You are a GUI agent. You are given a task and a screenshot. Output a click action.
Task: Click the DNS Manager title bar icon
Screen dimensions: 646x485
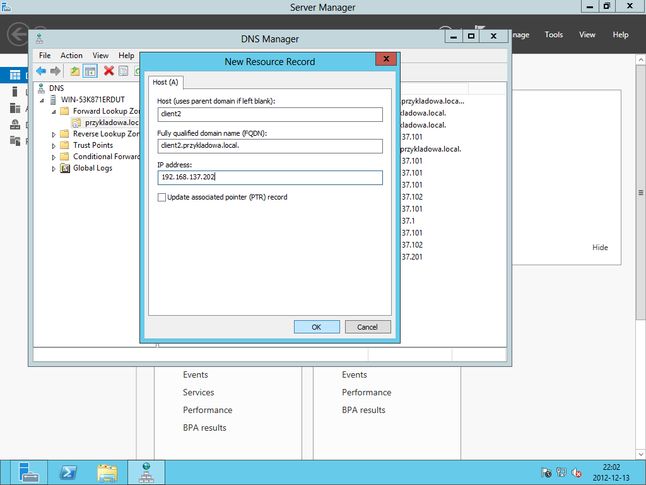coord(40,39)
